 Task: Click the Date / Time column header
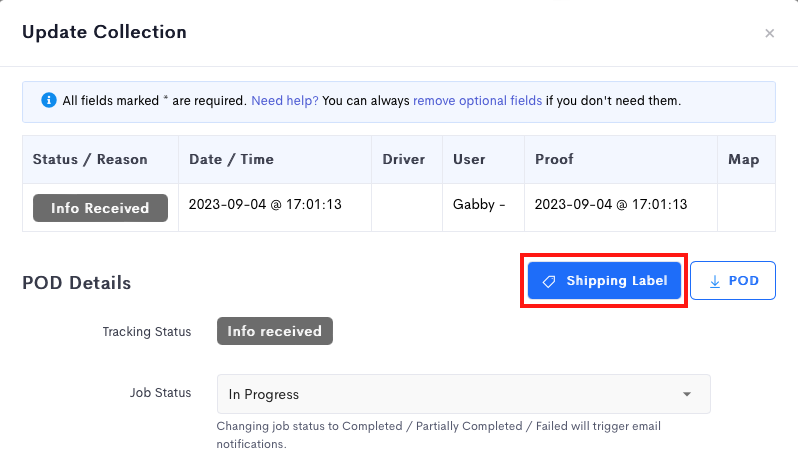click(x=231, y=159)
